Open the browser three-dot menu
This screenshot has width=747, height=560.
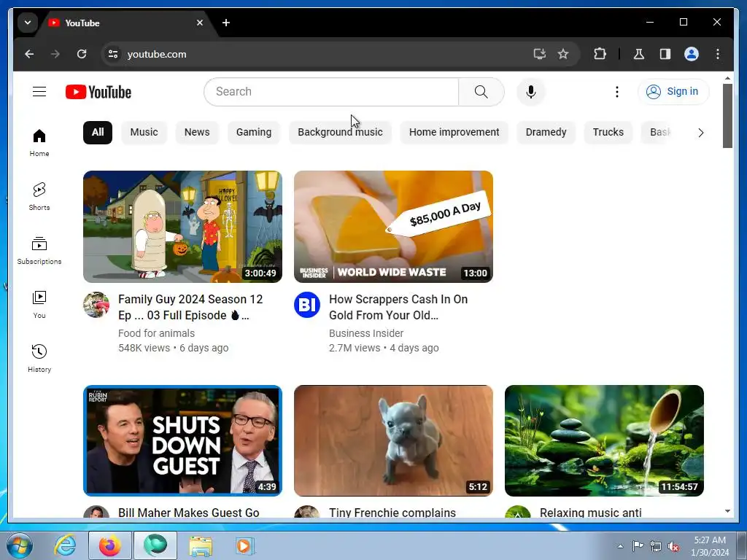(x=718, y=54)
